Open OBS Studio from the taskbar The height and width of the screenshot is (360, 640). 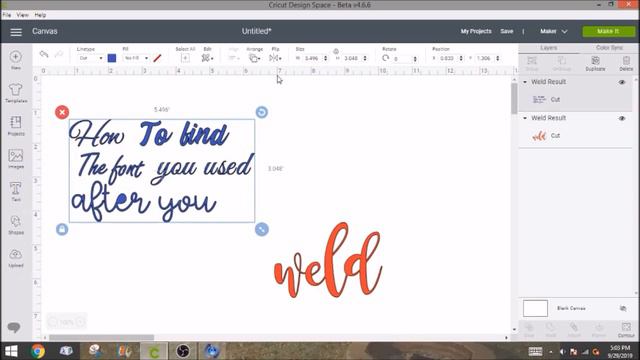183,351
